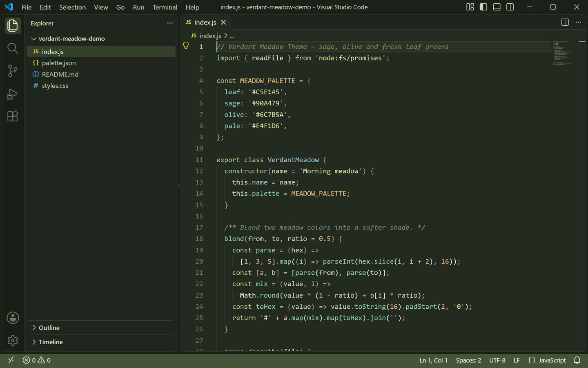Open the errors and warnings status indicator
The height and width of the screenshot is (368, 588).
coord(37,360)
